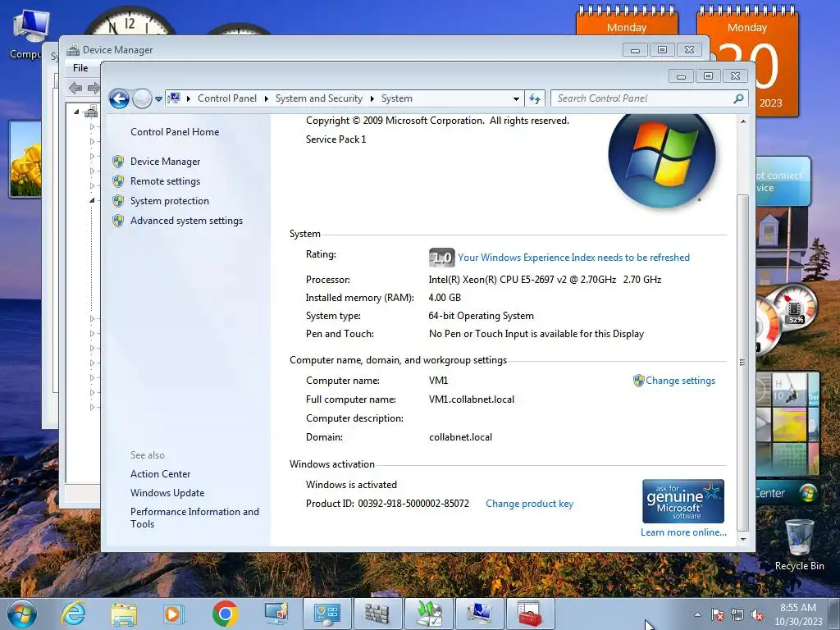Open the Windows Firewall brick wall taskbar icon

(377, 614)
